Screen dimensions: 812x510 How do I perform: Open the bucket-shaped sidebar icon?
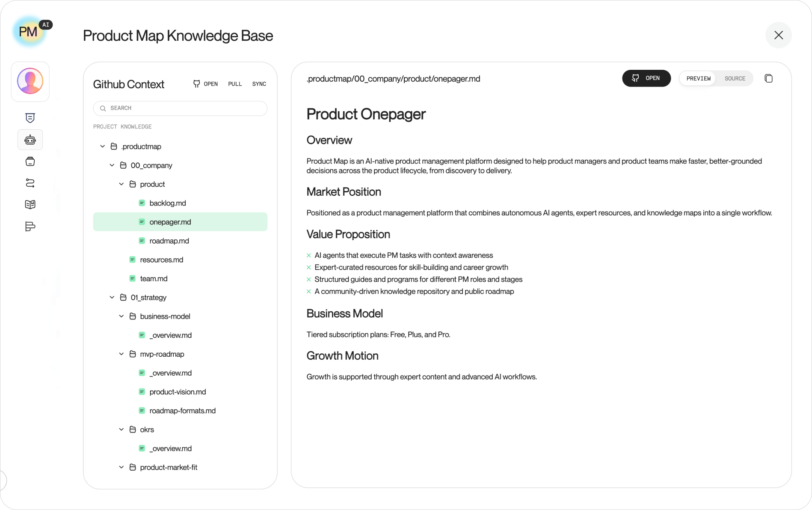coord(30,161)
